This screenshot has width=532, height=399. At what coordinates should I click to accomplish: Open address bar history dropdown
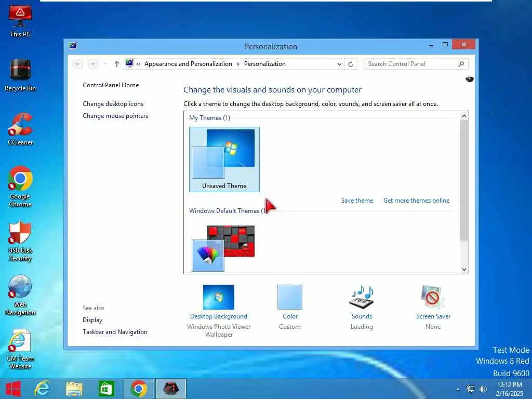(x=339, y=64)
